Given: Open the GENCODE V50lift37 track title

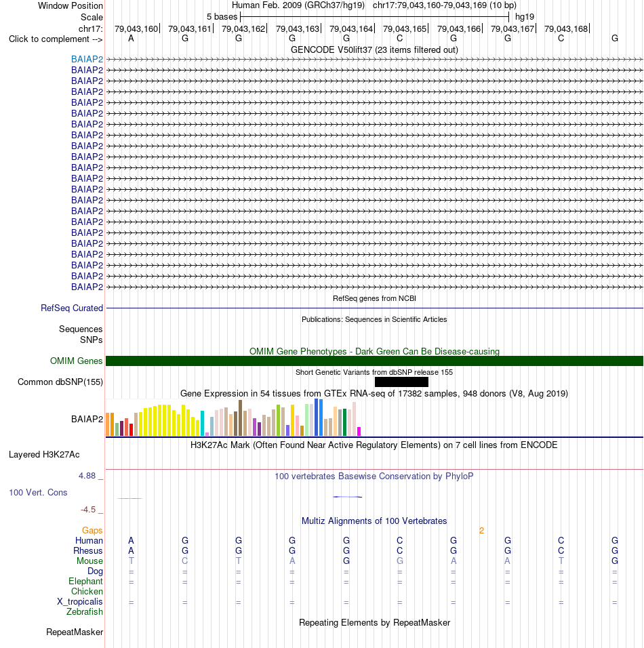Looking at the screenshot, I should (x=374, y=50).
